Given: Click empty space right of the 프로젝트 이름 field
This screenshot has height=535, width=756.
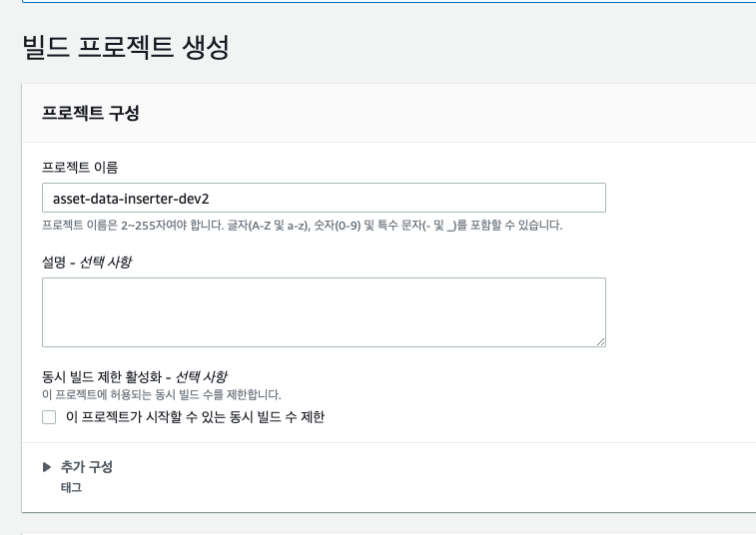Looking at the screenshot, I should point(679,198).
